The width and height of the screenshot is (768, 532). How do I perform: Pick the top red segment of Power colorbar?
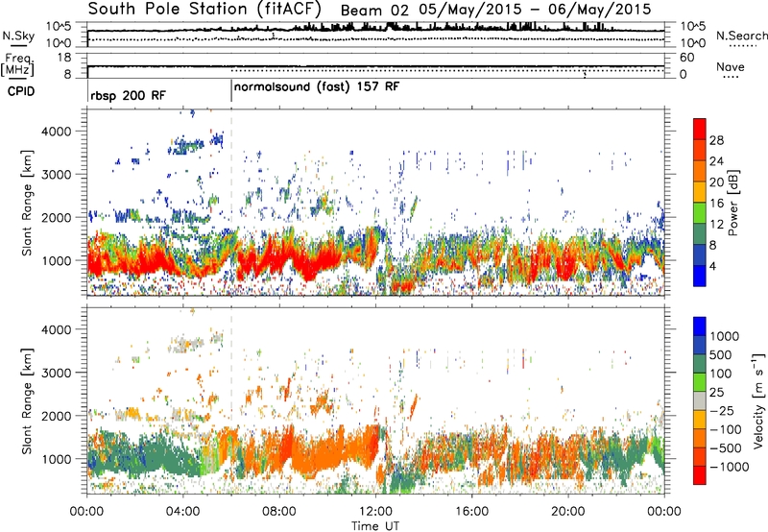(x=700, y=130)
